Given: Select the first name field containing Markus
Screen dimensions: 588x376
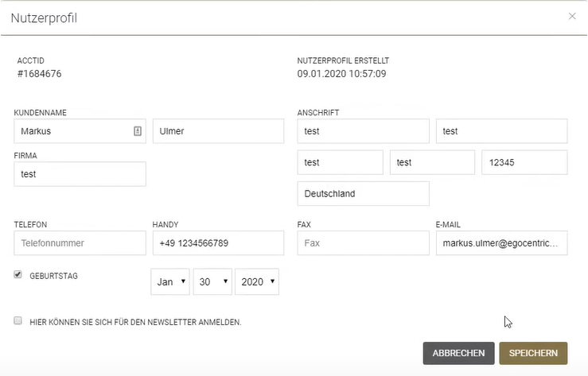Looking at the screenshot, I should pyautogui.click(x=72, y=131).
